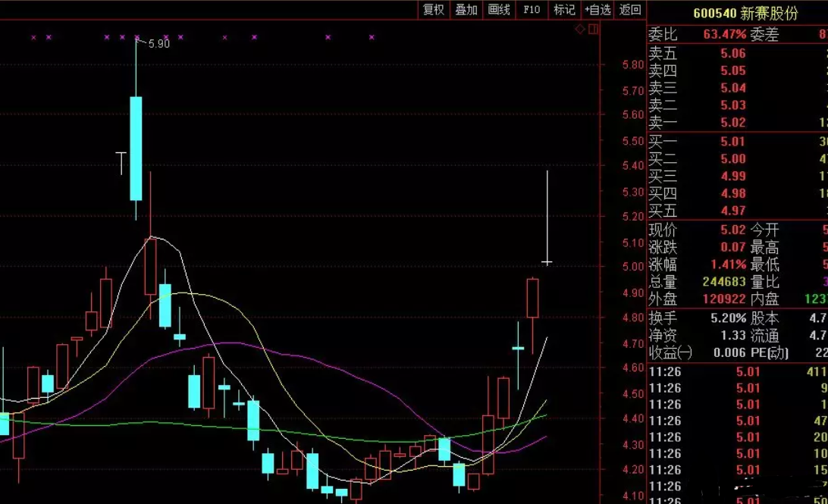This screenshot has width=828, height=504.
Task: Select the 卖四 row at 5.05
Action: coord(738,70)
